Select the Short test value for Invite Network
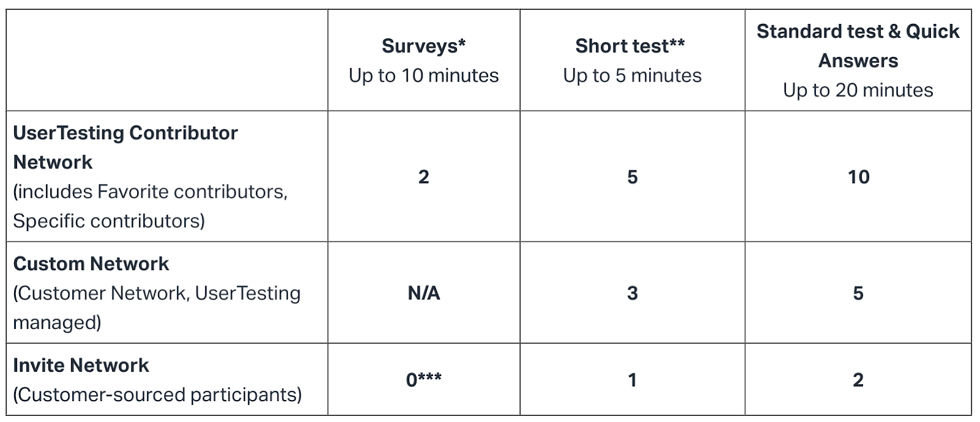Image resolution: width=980 pixels, height=422 pixels. tap(632, 380)
